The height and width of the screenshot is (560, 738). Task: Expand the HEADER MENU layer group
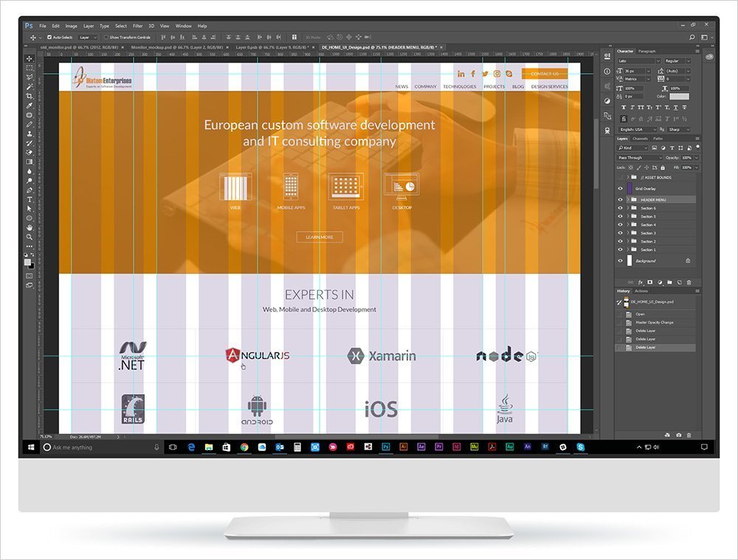[x=628, y=200]
